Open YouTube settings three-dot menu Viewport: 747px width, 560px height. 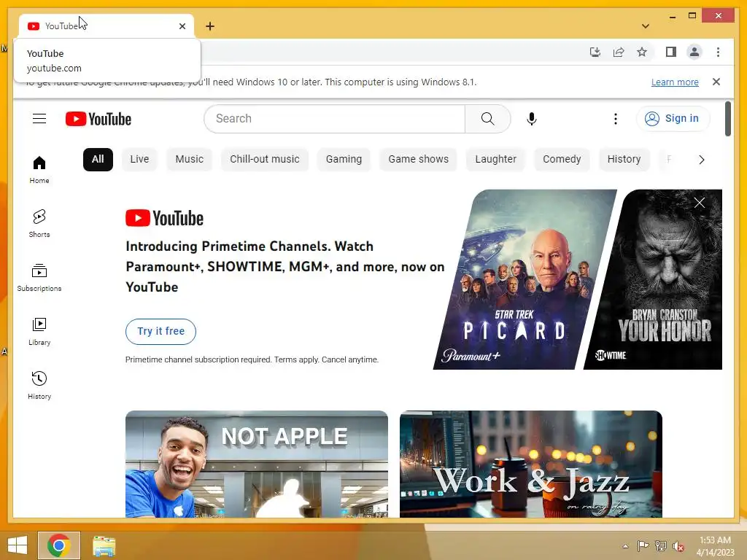point(615,119)
